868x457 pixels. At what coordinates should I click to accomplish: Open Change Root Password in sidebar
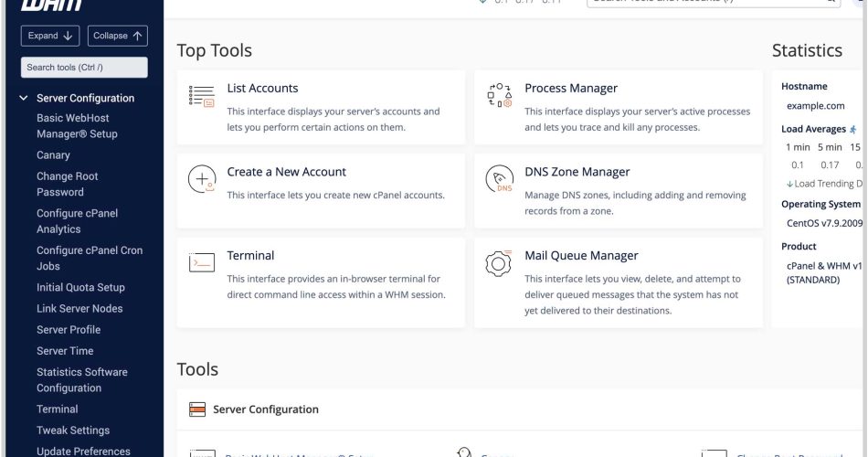tap(67, 184)
